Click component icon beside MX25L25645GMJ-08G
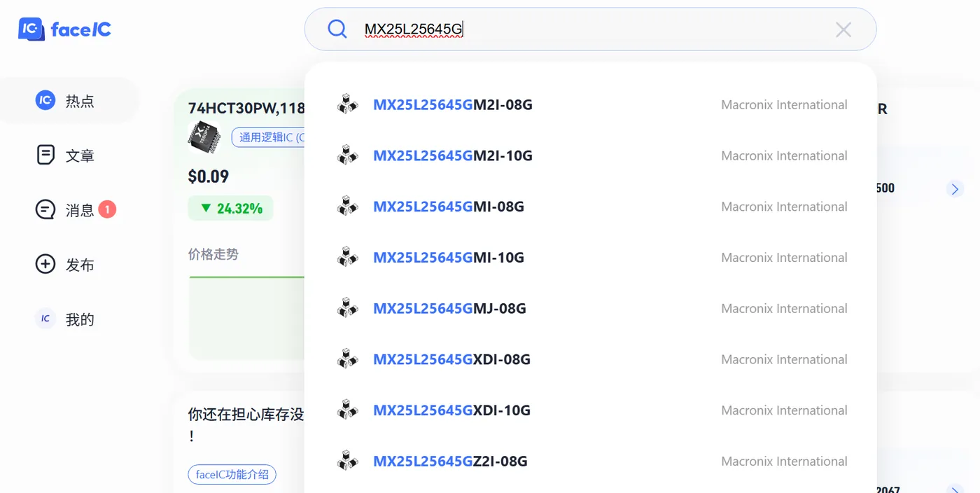The height and width of the screenshot is (493, 980). [347, 308]
